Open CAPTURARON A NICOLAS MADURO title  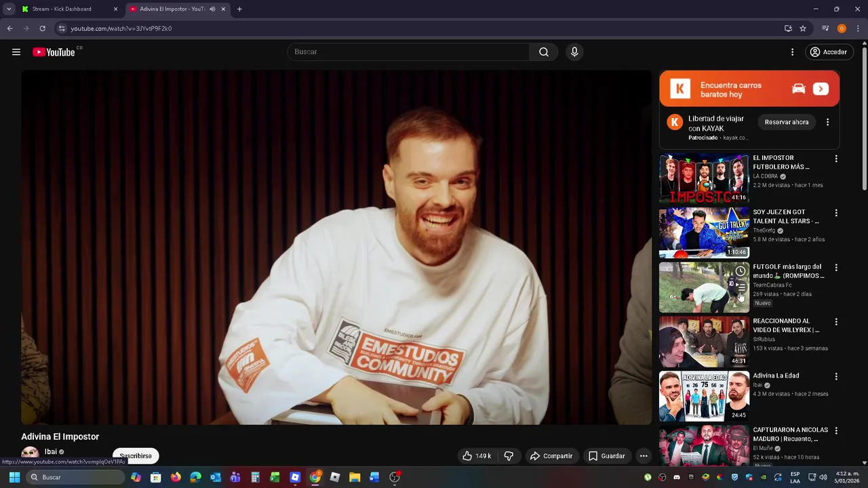pyautogui.click(x=790, y=434)
